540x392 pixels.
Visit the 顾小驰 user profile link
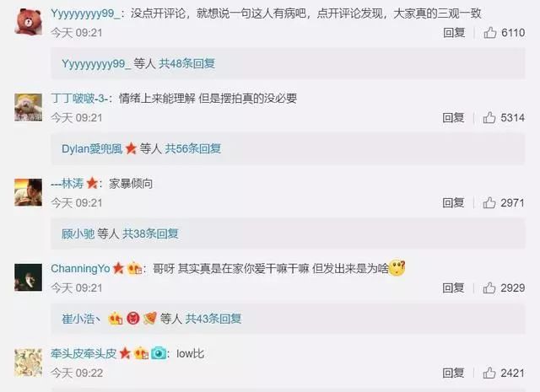click(78, 234)
